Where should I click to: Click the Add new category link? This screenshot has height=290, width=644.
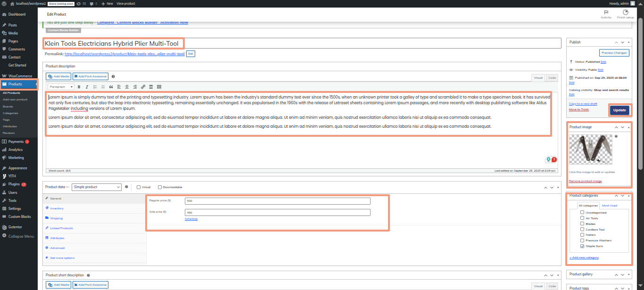[x=584, y=257]
